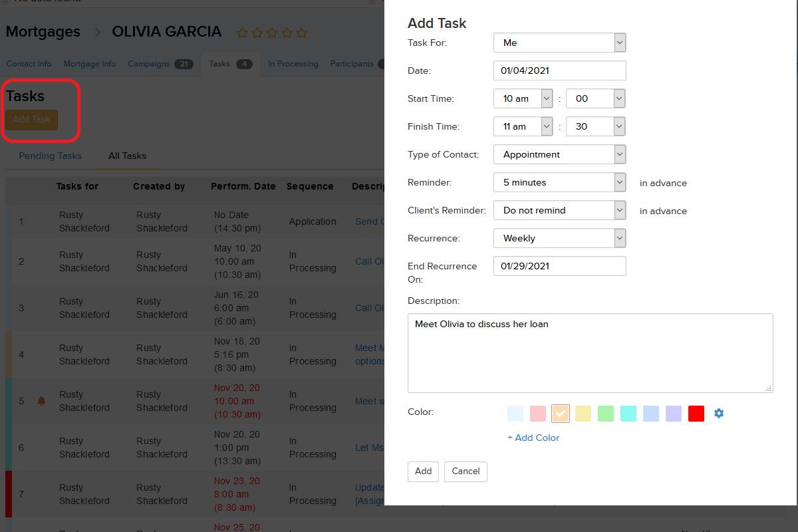Click 'May 10, 20' date in row 2
This screenshot has width=798, height=532.
[237, 248]
